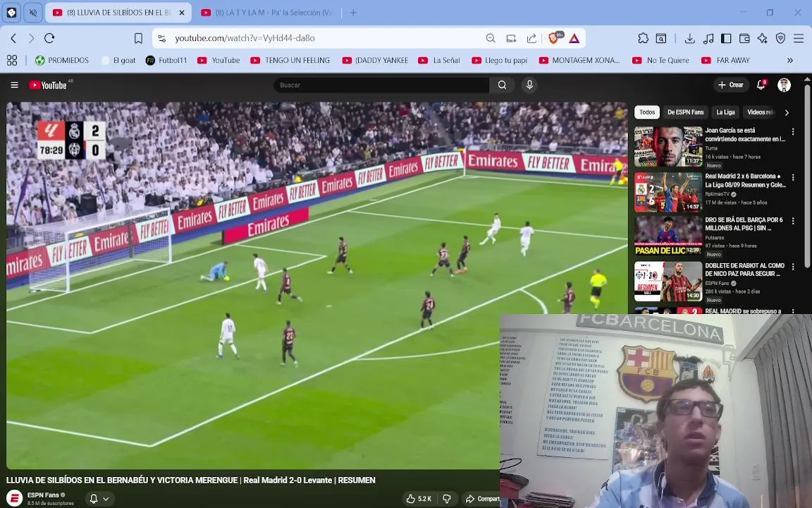Go to the YouTube home logo
The width and height of the screenshot is (812, 508).
point(48,85)
